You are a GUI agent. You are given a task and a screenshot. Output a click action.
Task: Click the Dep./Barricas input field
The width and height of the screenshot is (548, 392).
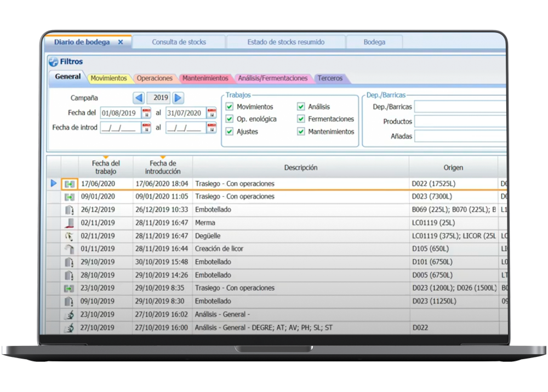click(460, 107)
